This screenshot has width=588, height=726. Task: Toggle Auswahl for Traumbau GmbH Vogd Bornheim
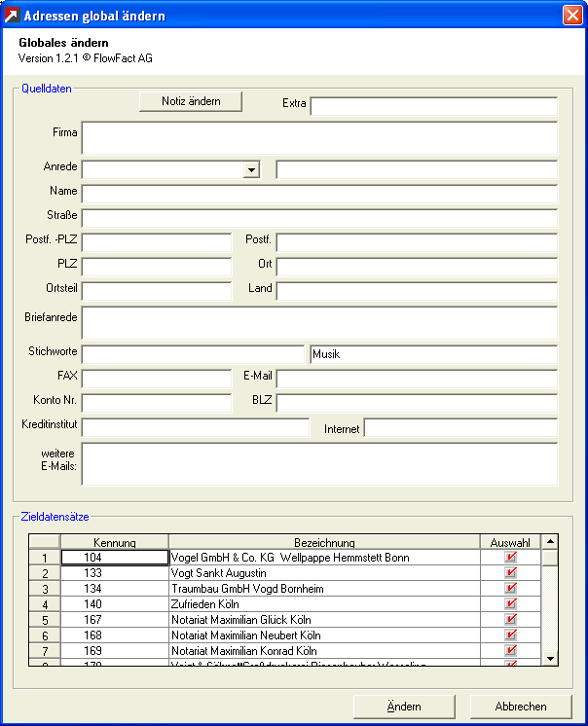(511, 588)
